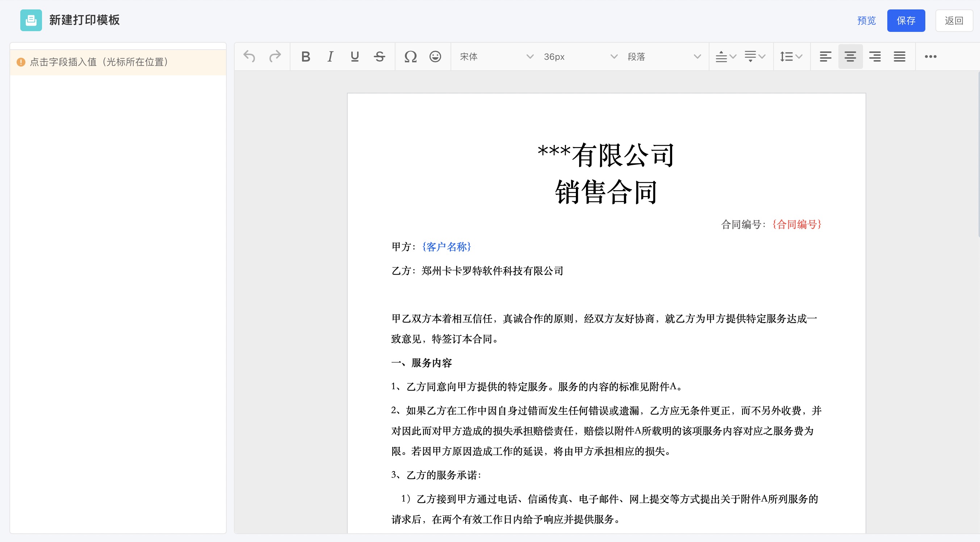The height and width of the screenshot is (542, 980).
Task: Click the undo arrow icon
Action: [249, 56]
